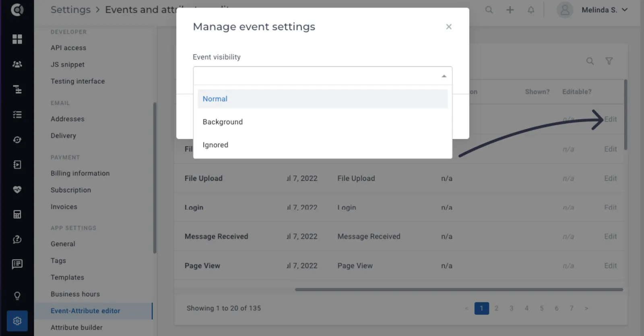Image resolution: width=644 pixels, height=336 pixels.
Task: Click Edit for the File Upload event
Action: click(x=610, y=179)
